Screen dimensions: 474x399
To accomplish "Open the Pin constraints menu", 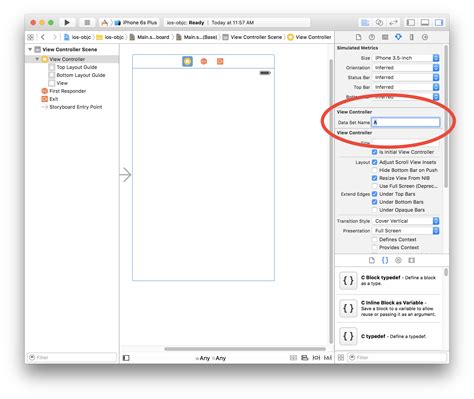I will 316,358.
